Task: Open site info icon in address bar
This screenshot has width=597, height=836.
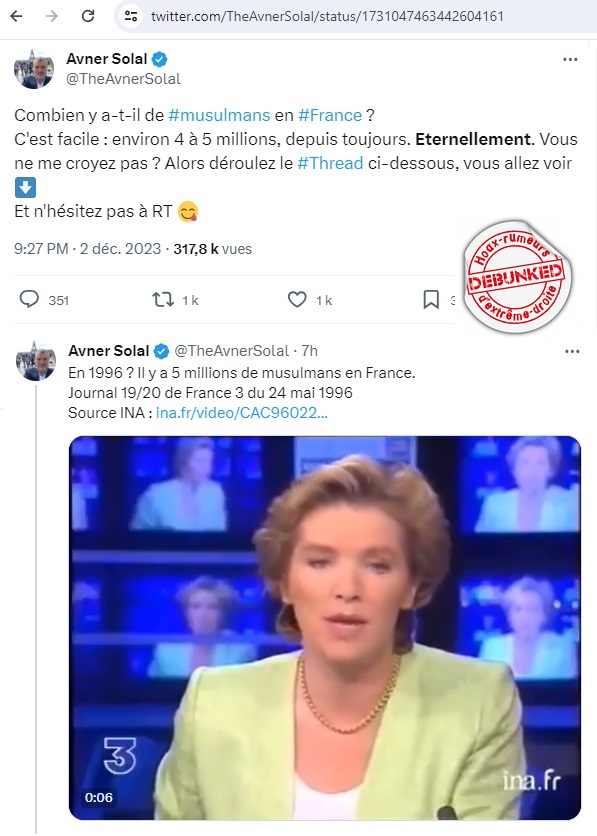Action: click(131, 16)
